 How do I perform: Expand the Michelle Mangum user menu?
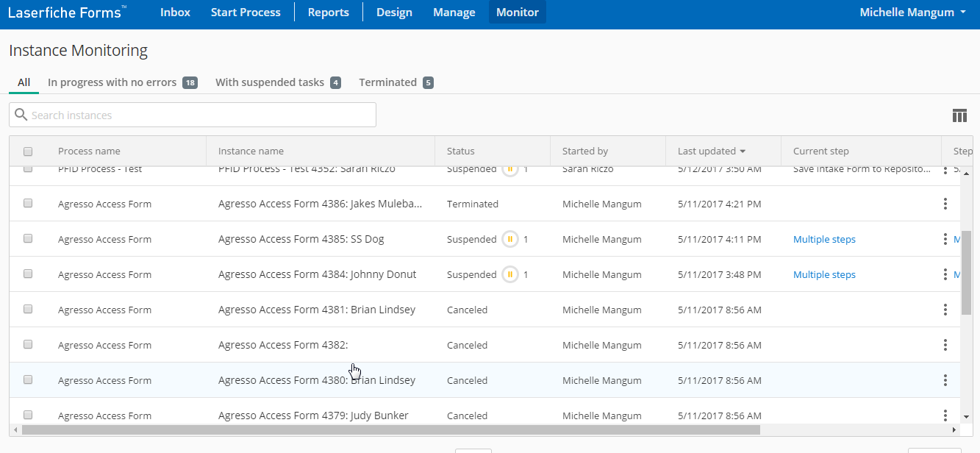click(912, 13)
